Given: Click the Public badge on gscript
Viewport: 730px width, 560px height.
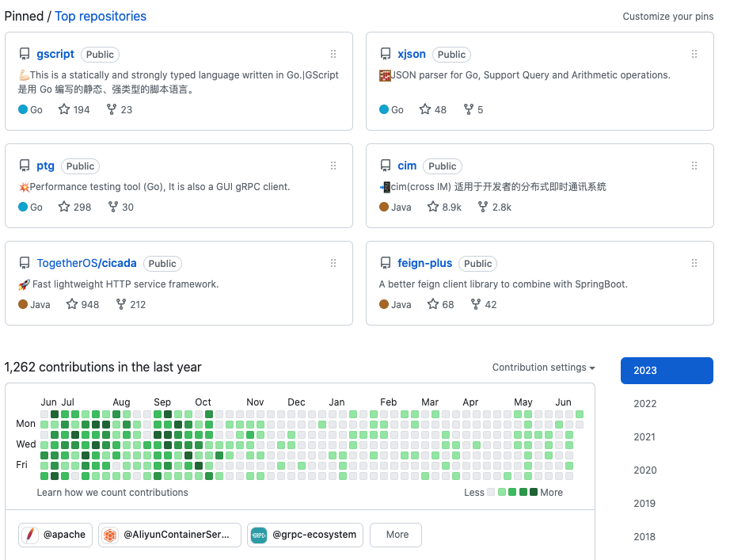Looking at the screenshot, I should (100, 55).
